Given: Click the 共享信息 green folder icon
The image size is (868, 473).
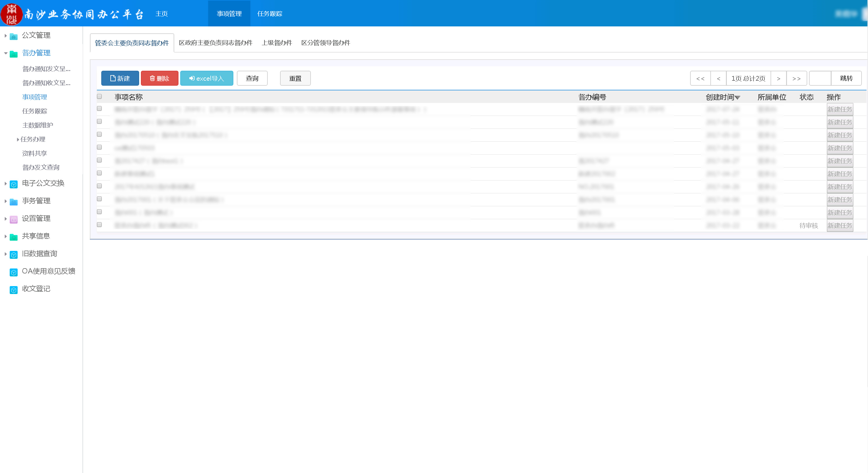Looking at the screenshot, I should 14,237.
